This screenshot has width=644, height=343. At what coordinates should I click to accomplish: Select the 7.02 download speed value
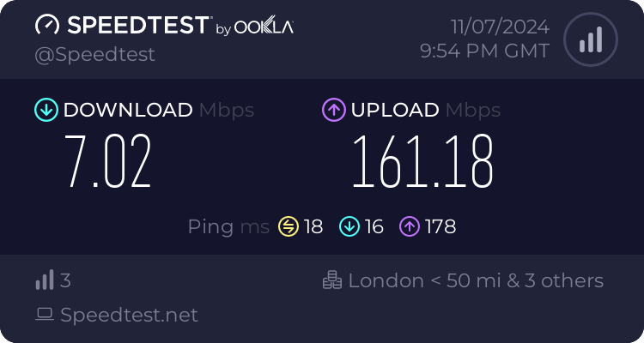108,163
